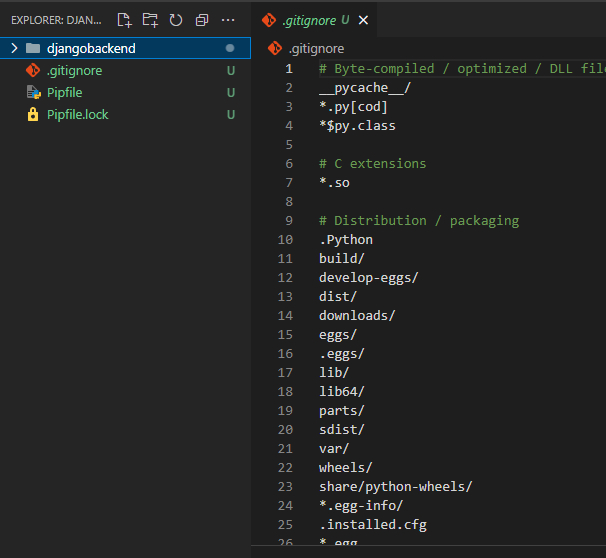Click the Explorer panel title header
Viewport: 606px width, 558px height.
56,20
